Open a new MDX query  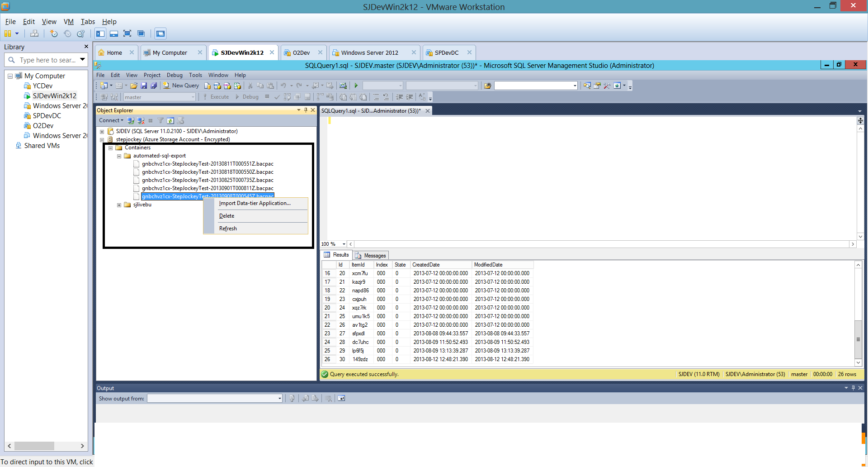pyautogui.click(x=217, y=86)
